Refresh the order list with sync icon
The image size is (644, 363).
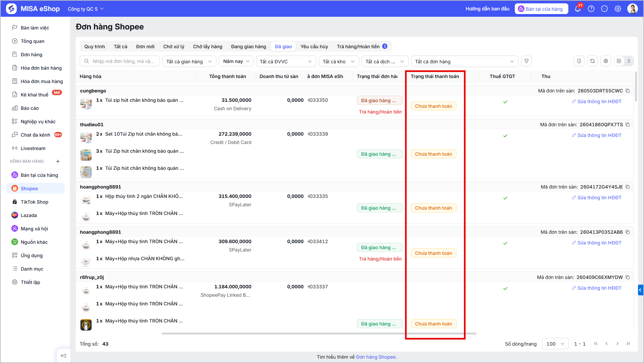[x=592, y=61]
